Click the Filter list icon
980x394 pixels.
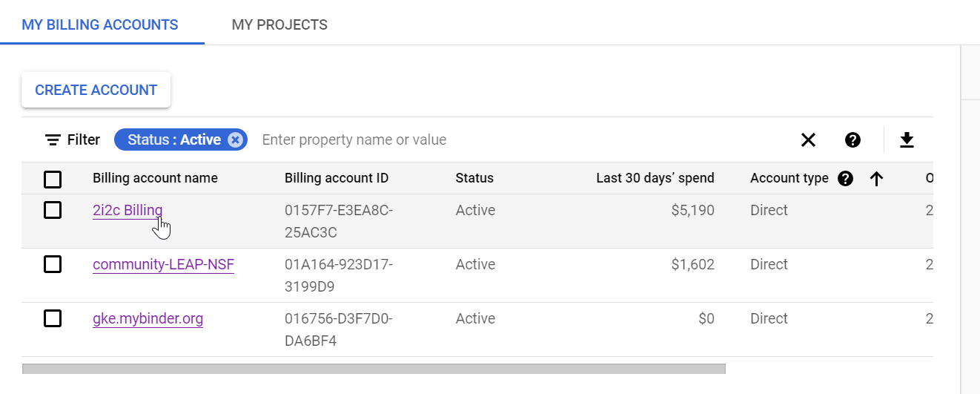[53, 139]
